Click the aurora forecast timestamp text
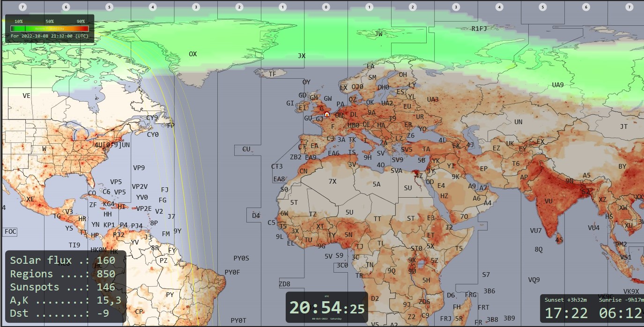The height and width of the screenshot is (327, 644). [49, 36]
